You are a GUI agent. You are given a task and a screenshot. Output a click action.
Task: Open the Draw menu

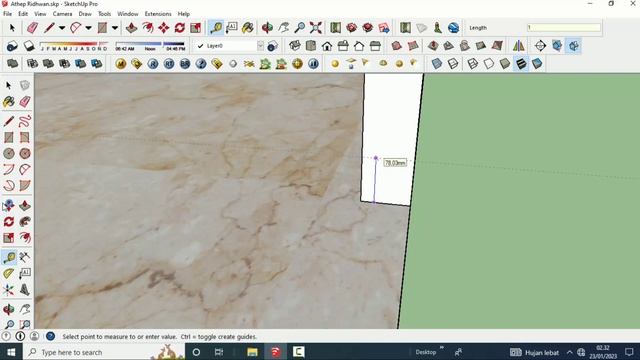click(85, 13)
